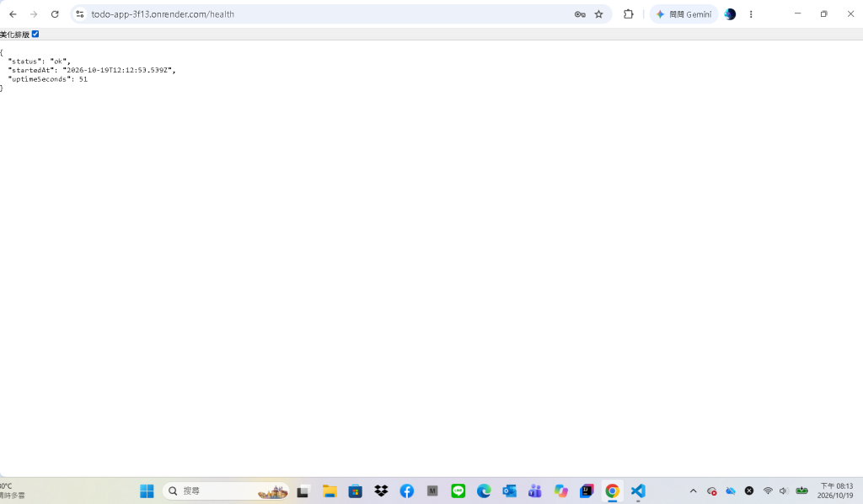863x504 pixels.
Task: Click the taskbar search box
Action: pyautogui.click(x=226, y=491)
